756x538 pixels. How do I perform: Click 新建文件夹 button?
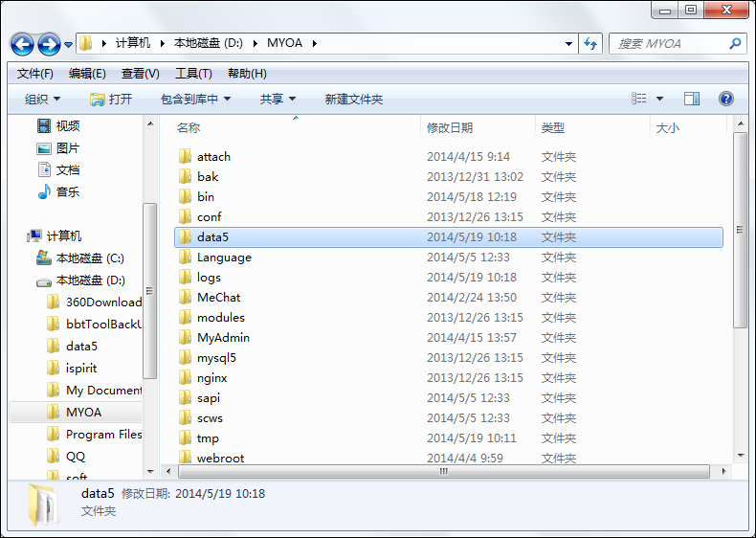coord(354,100)
